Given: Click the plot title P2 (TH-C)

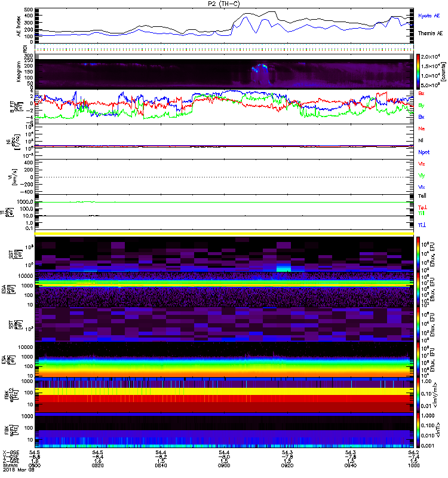Looking at the screenshot, I should 224,4.
